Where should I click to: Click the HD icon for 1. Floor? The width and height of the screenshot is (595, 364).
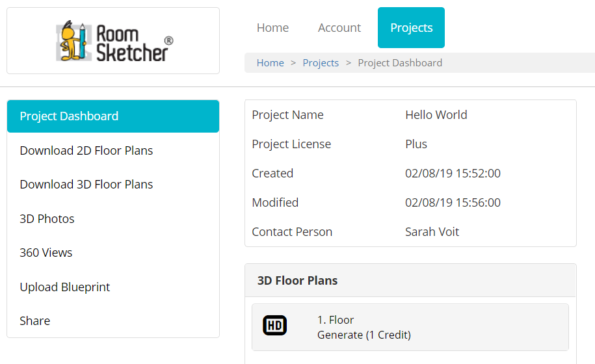274,325
